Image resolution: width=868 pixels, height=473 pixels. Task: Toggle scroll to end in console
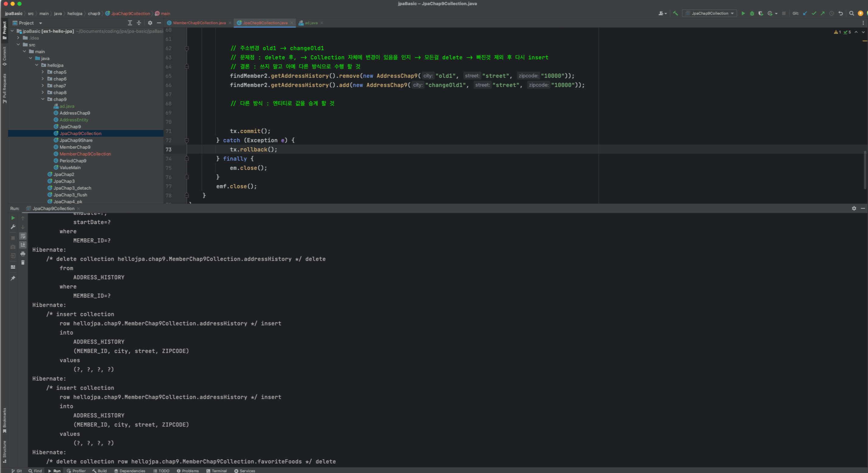(x=23, y=245)
